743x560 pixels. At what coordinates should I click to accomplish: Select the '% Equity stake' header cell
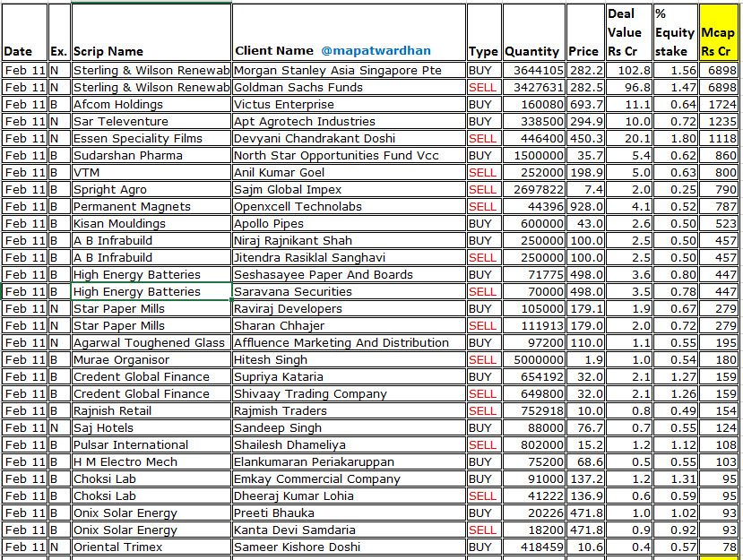pos(675,32)
